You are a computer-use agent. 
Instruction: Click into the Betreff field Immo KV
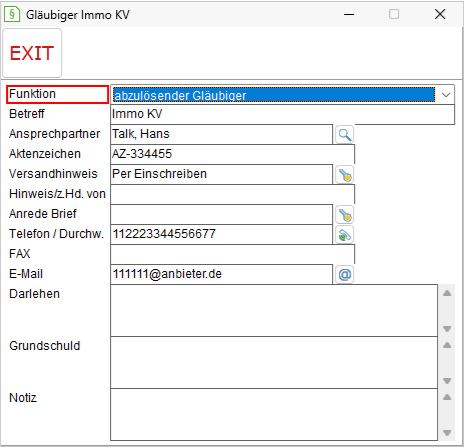pyautogui.click(x=282, y=114)
